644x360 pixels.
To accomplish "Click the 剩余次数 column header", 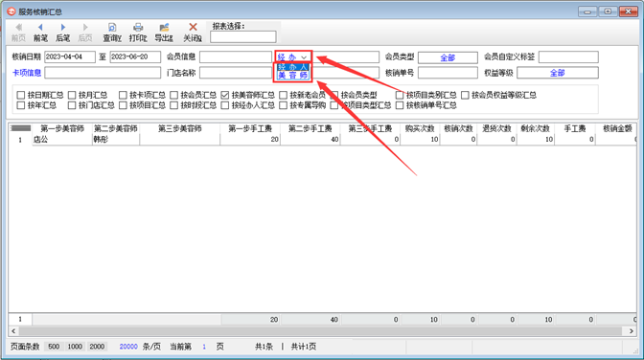I will (x=535, y=129).
